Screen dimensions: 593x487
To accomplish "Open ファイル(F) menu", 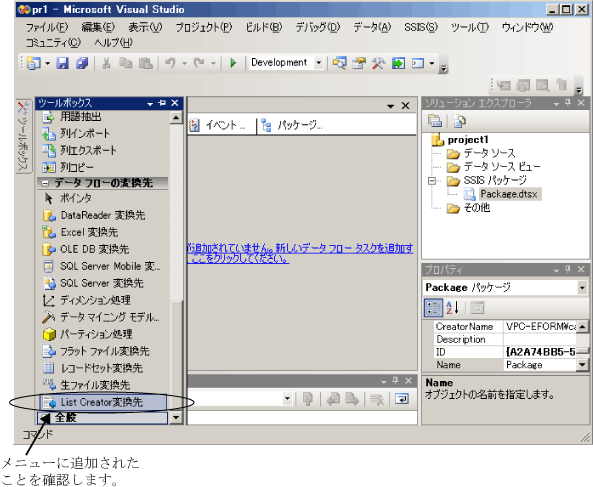I will tap(47, 27).
